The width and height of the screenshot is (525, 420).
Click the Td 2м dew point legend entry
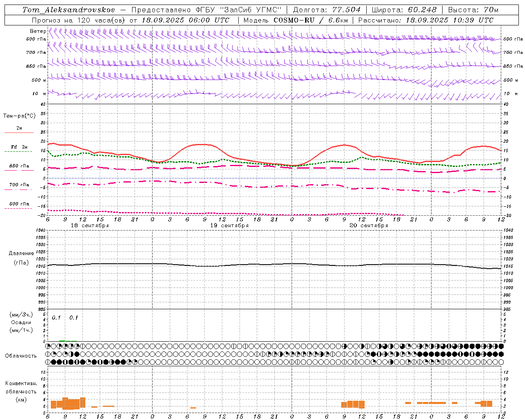coord(19,147)
